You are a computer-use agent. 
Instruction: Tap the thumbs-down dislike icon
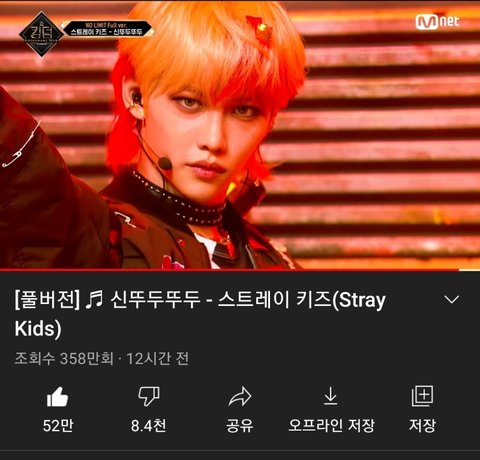point(149,396)
